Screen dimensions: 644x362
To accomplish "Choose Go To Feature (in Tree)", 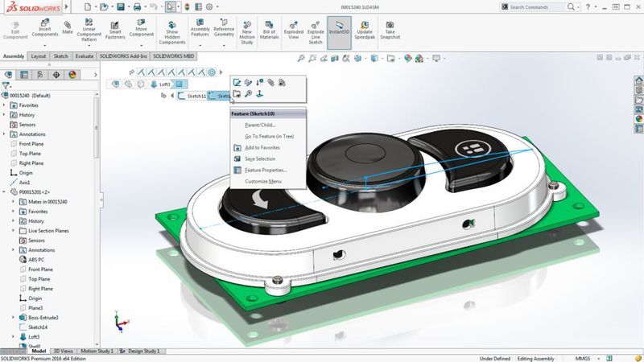I will coord(268,136).
